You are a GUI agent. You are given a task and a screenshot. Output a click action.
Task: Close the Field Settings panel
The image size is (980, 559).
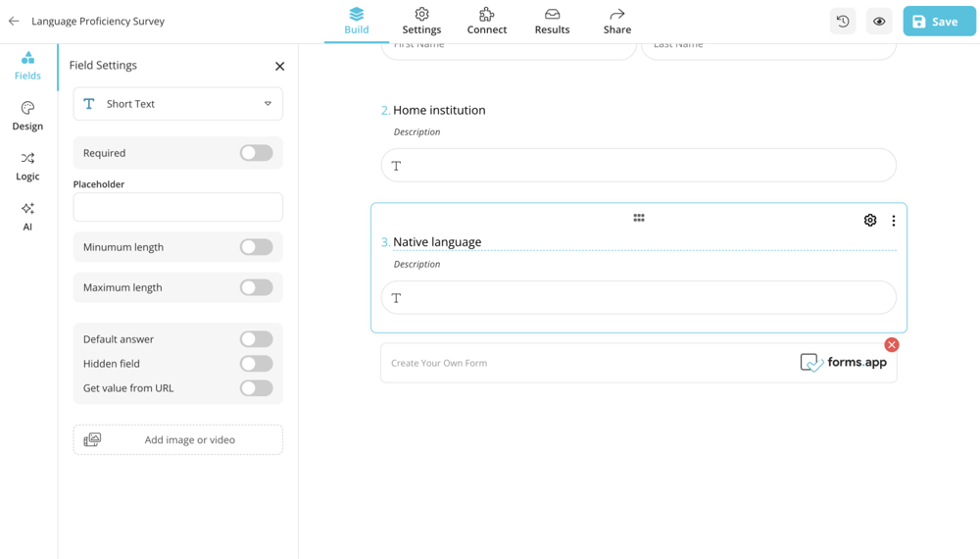(x=279, y=67)
